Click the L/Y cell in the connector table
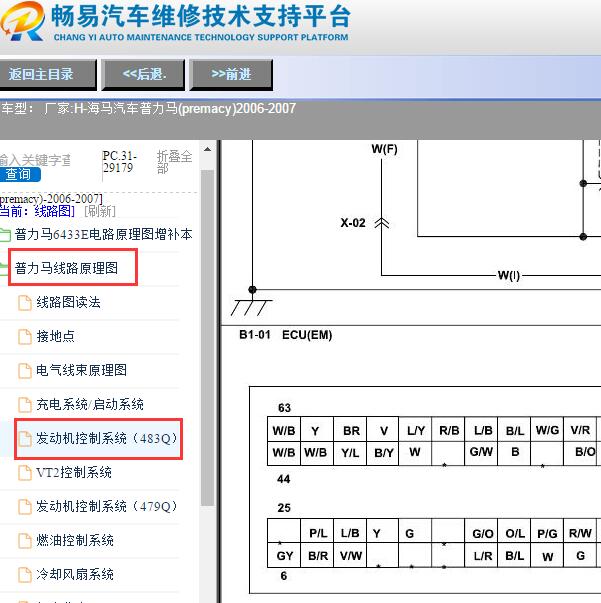Viewport: 601px width, 603px height. 416,431
